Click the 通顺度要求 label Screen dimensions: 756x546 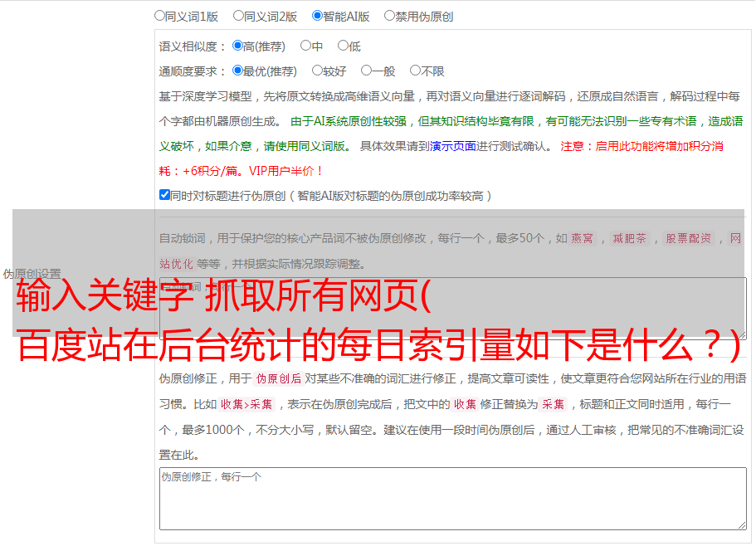click(193, 71)
